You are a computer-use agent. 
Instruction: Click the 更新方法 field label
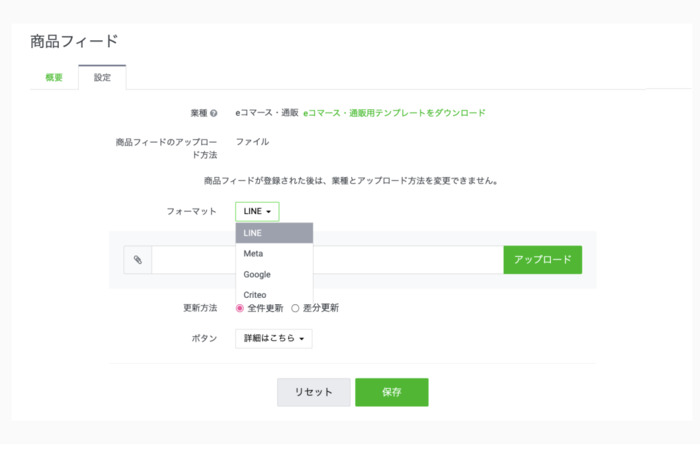pos(198,308)
